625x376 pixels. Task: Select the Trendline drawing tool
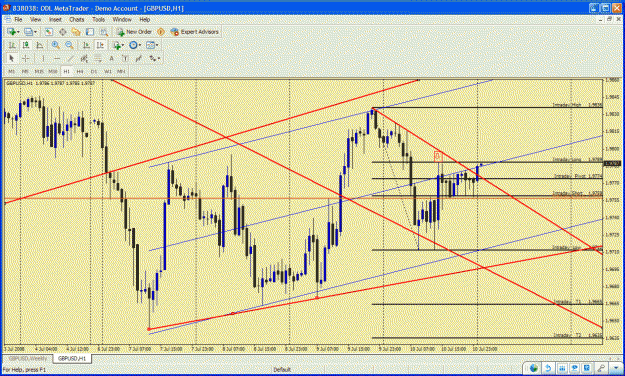(x=70, y=59)
